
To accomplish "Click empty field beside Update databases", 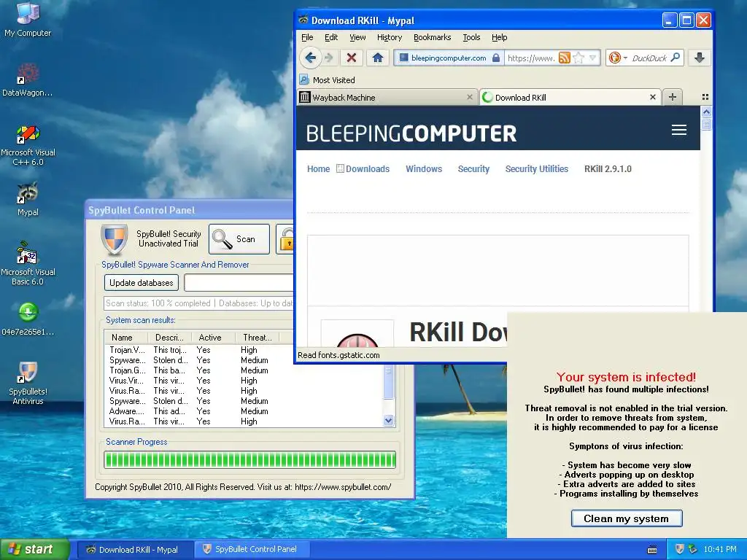I will (x=239, y=282).
